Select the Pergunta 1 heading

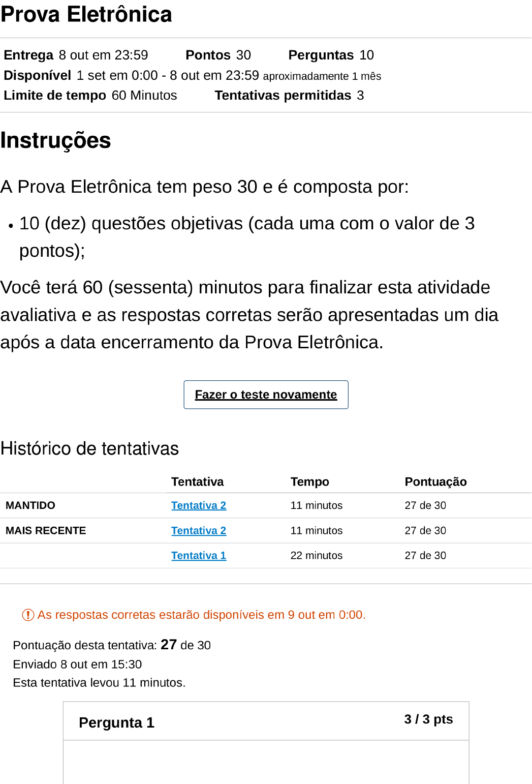point(116,722)
